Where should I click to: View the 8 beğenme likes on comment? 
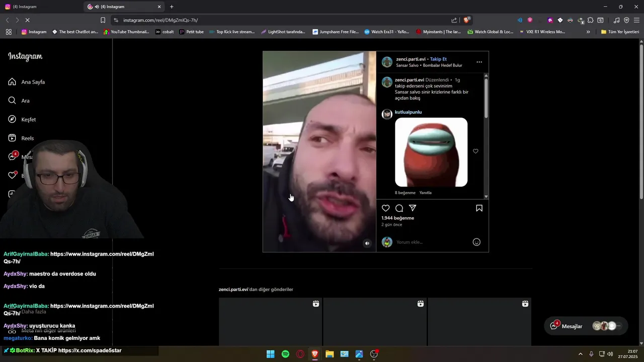405,193
